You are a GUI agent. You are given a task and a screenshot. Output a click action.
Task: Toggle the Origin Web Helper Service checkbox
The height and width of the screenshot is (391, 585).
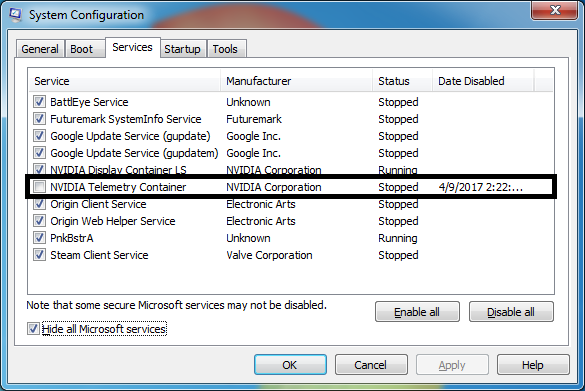[39, 221]
